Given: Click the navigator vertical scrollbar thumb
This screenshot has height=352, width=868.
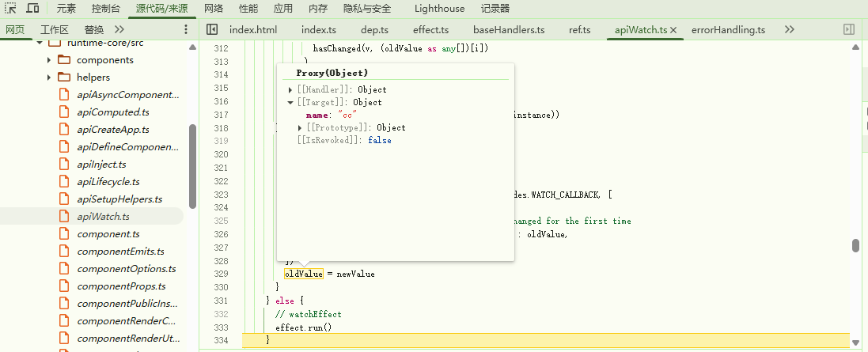Looking at the screenshot, I should (x=192, y=166).
